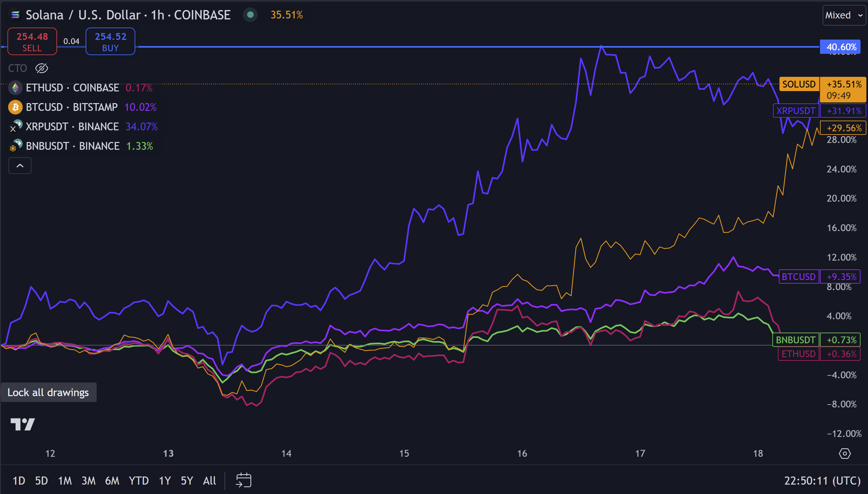This screenshot has height=494, width=868.
Task: Click the SOLUSD price scale label
Action: pyautogui.click(x=799, y=84)
